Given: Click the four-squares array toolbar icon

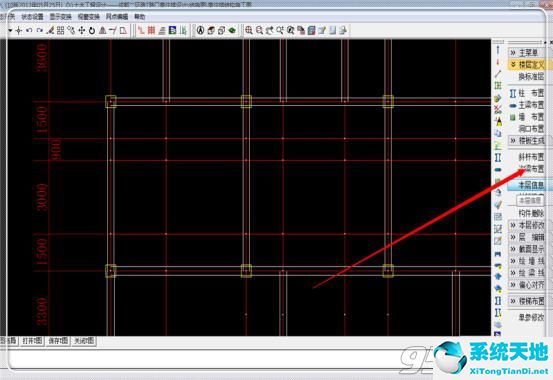Looking at the screenshot, I should coord(60,31).
